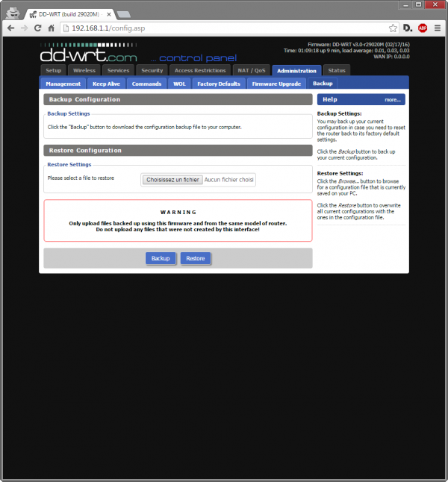Screen dimensions: 448x482
Task: Switch to the Wireless tab
Action: 84,70
